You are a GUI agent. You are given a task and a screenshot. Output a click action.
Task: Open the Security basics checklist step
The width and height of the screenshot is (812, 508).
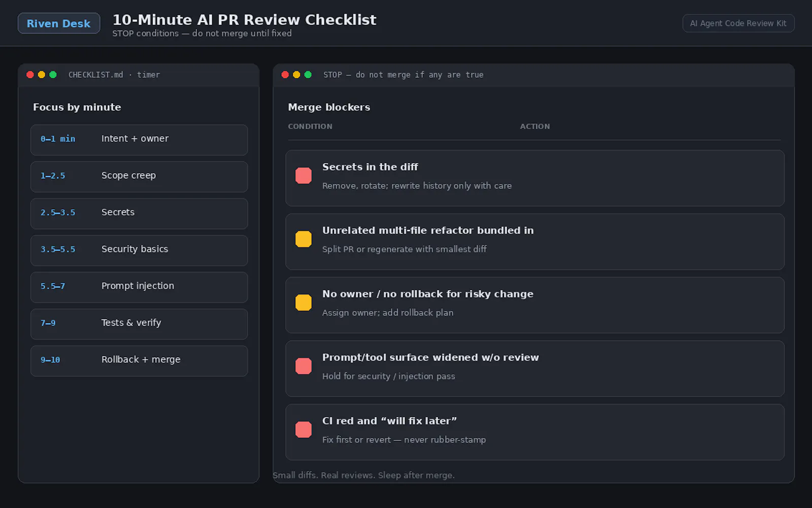point(139,250)
